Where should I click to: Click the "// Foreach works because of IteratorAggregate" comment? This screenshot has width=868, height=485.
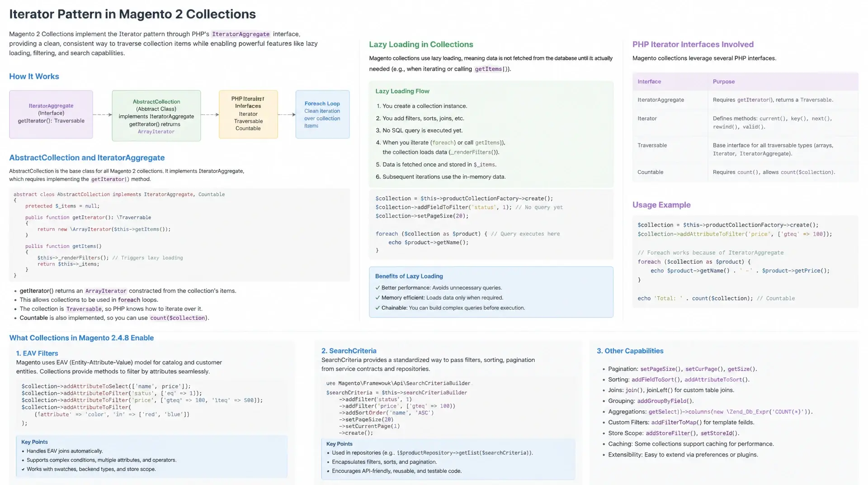(710, 252)
